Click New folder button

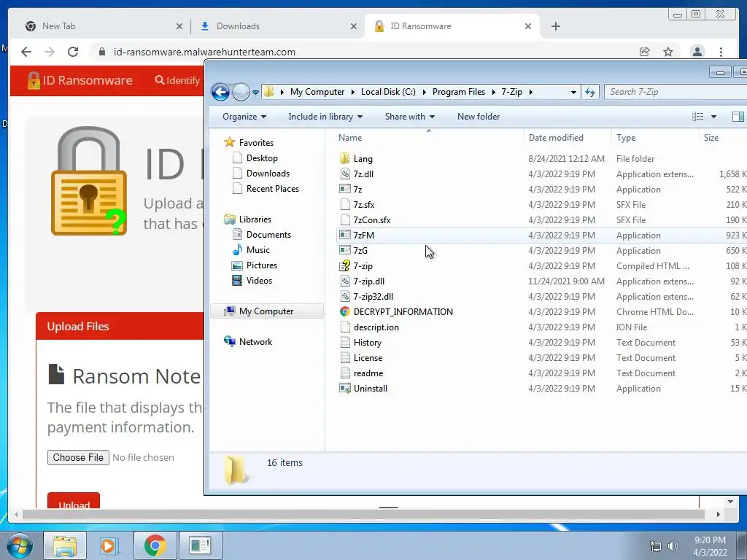click(479, 117)
